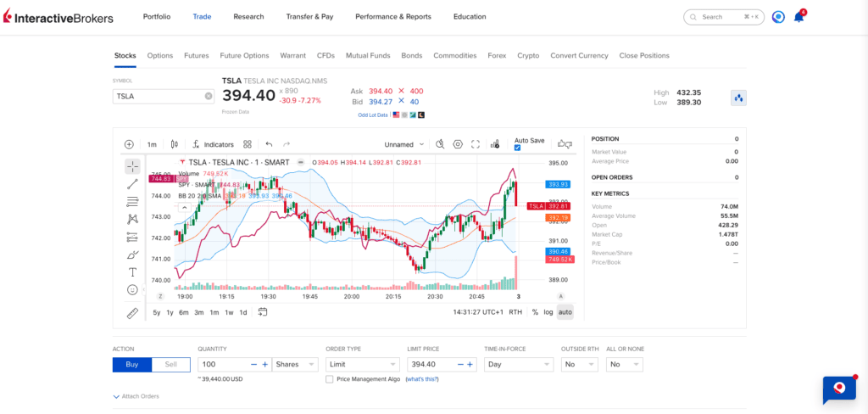Open the chart quick search icon
Screen dimensions: 868x414
440,144
